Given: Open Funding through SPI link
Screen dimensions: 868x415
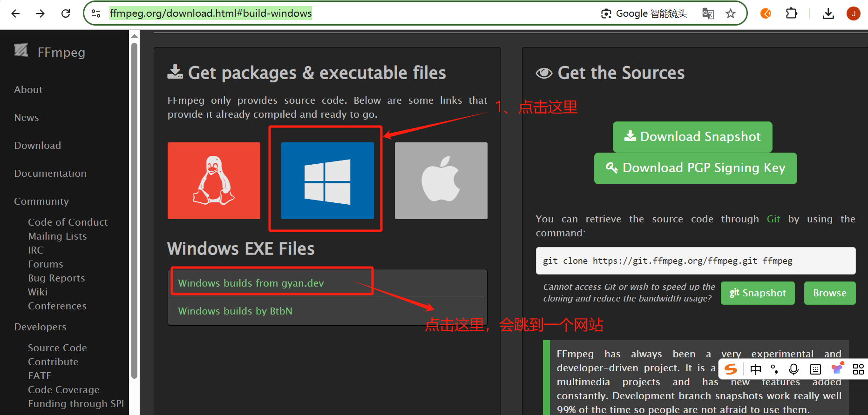Looking at the screenshot, I should 76,403.
